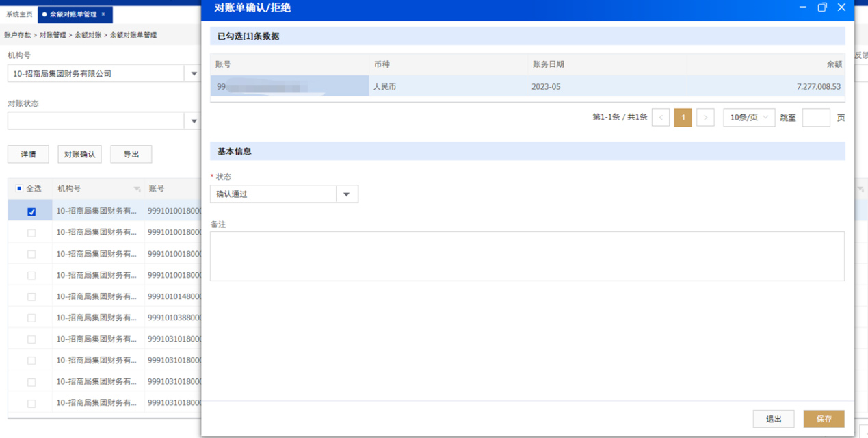Open the 机构号 dropdown arrow
868x438 pixels.
[194, 73]
